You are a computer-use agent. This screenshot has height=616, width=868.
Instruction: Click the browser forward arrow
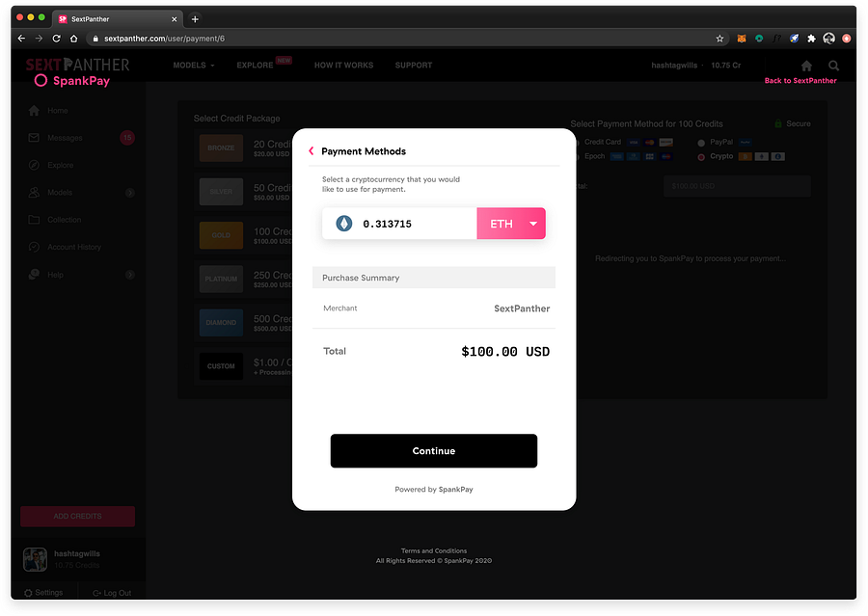point(39,39)
